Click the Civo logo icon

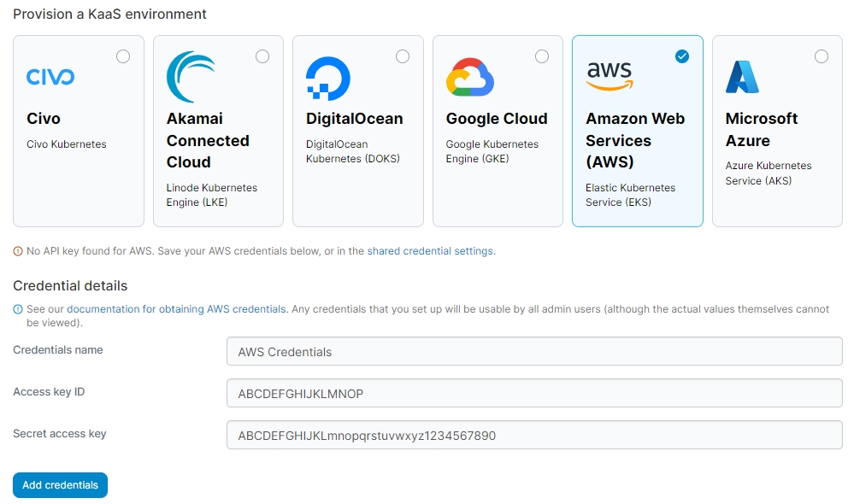click(50, 78)
